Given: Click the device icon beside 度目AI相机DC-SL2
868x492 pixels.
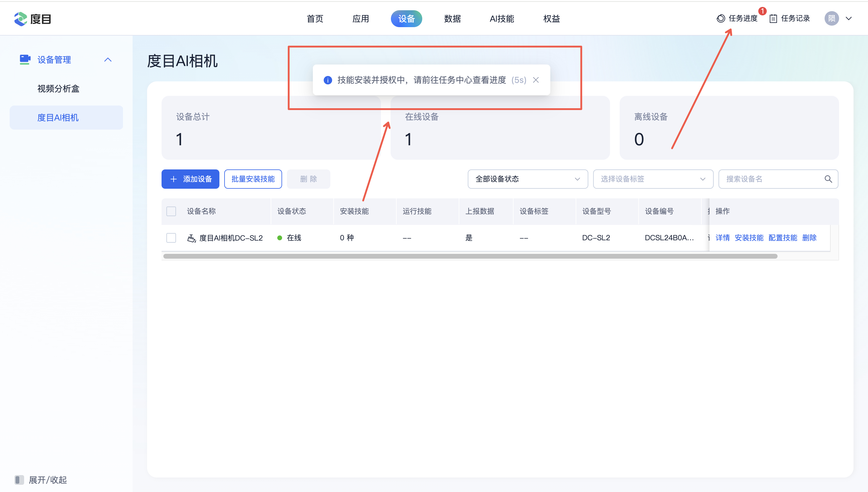Looking at the screenshot, I should click(x=191, y=238).
